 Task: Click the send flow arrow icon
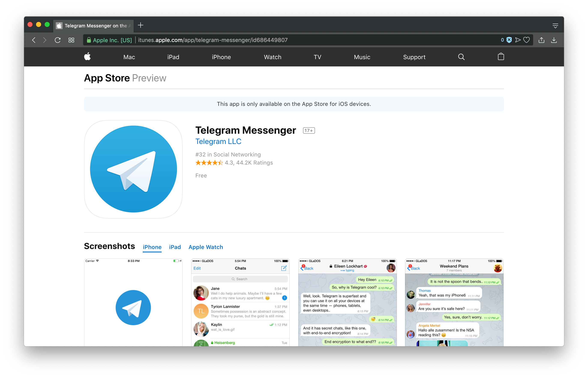click(518, 40)
